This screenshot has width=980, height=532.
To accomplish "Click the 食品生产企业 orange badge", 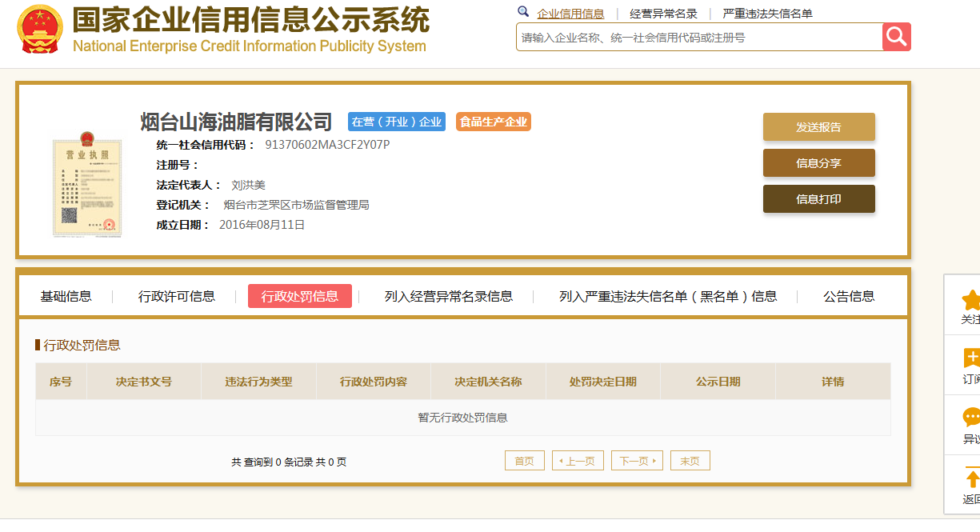I will pyautogui.click(x=494, y=122).
